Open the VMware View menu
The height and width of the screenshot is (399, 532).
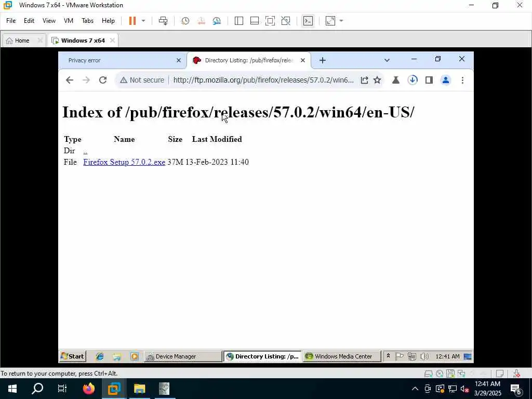[x=49, y=21]
